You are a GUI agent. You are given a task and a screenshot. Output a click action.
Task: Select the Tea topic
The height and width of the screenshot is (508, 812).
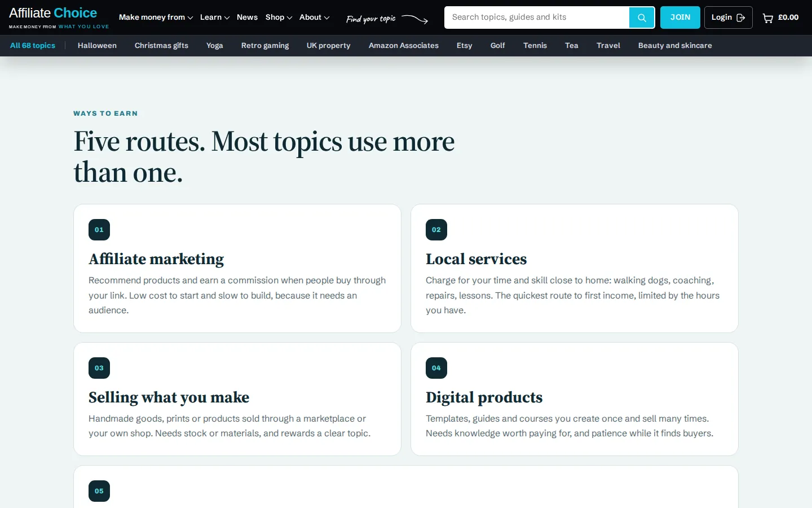click(572, 46)
